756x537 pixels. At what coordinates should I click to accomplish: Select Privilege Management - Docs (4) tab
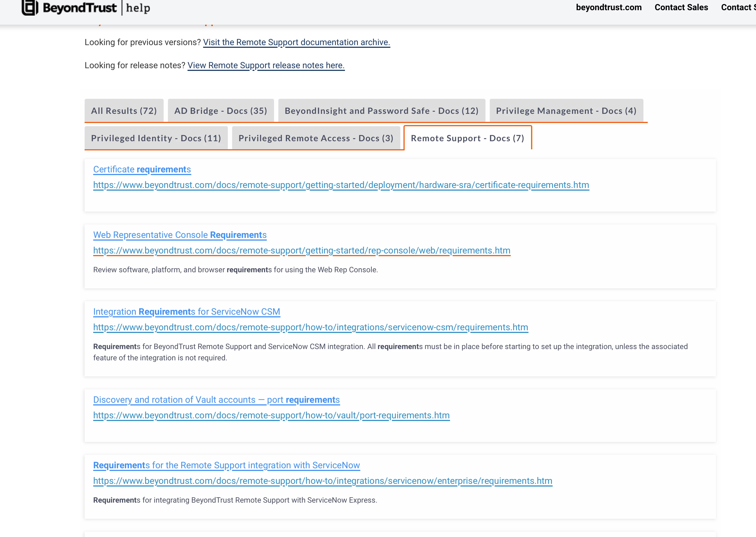click(566, 110)
